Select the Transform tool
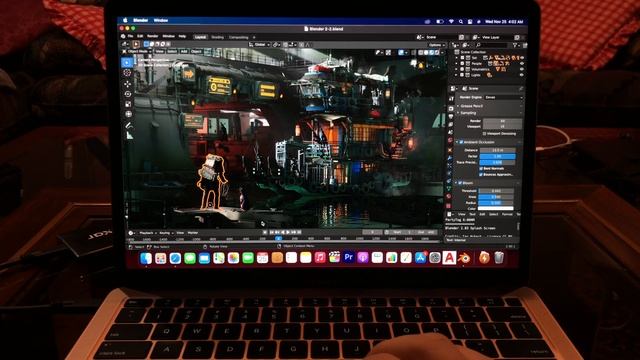Viewport: 640px width, 360px height. pyautogui.click(x=128, y=114)
